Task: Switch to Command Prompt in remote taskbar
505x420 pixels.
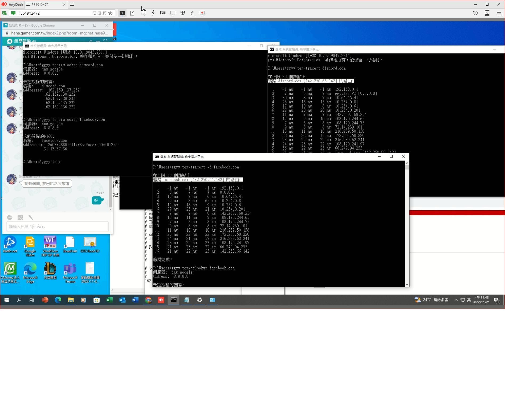Action: [174, 300]
